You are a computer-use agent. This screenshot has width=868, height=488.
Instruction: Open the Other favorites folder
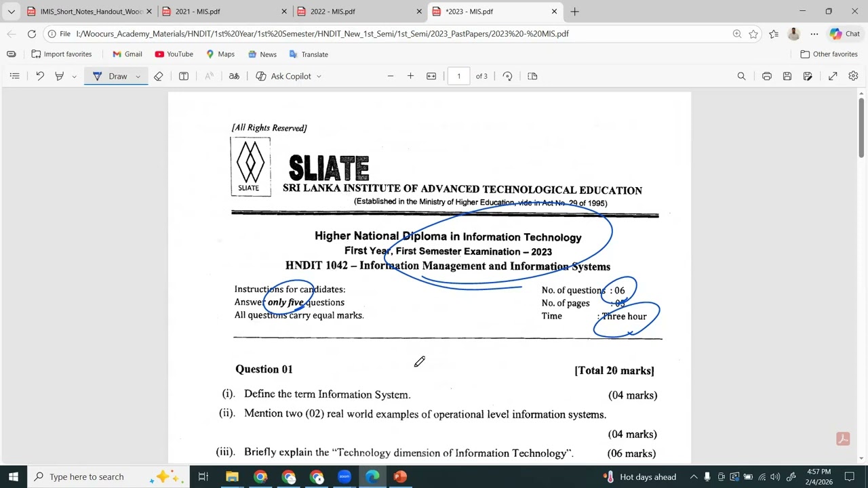click(x=829, y=54)
